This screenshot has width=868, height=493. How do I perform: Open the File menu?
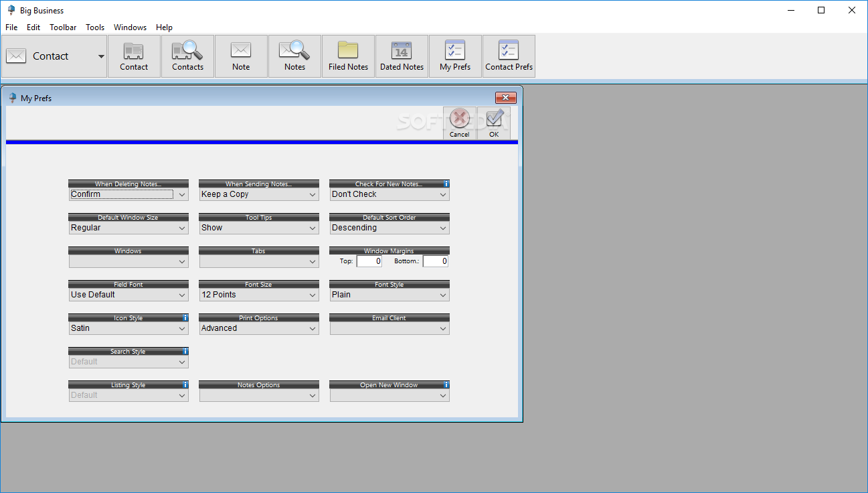coord(11,27)
